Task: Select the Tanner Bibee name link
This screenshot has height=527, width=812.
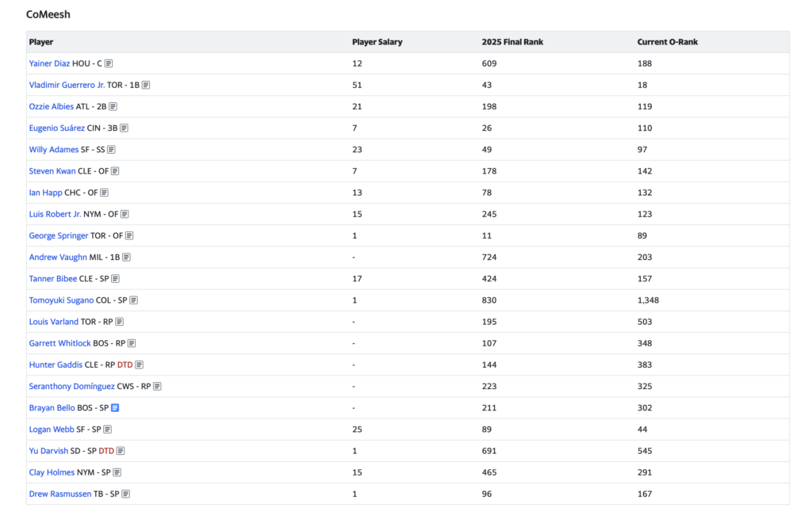Action: (53, 279)
